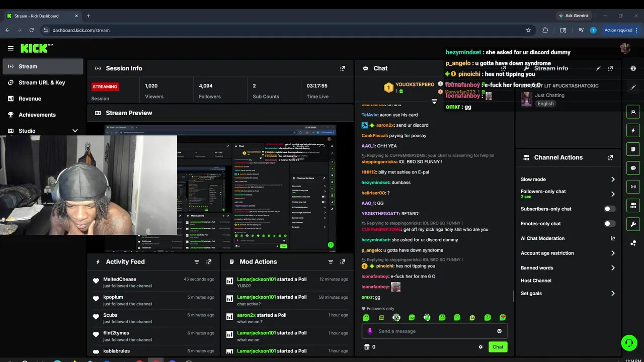Filter the Mod Actions list
This screenshot has width=644, height=362.
coord(331,262)
